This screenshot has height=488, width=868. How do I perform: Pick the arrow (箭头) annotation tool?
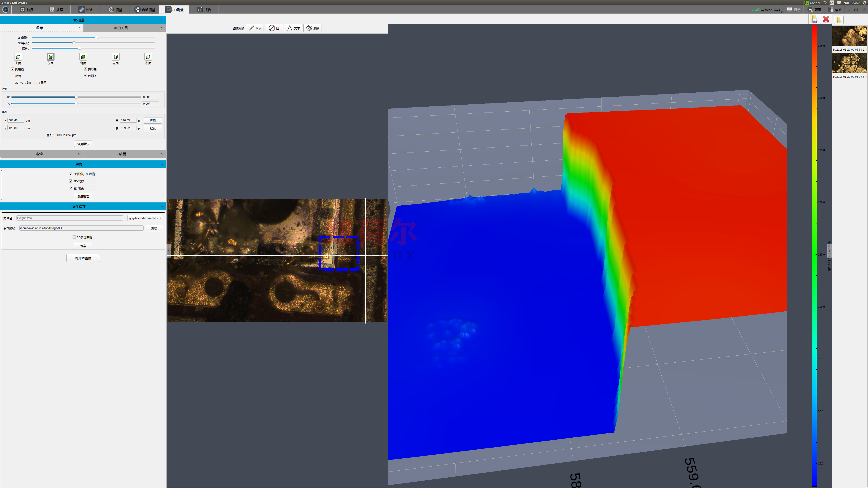(x=255, y=28)
